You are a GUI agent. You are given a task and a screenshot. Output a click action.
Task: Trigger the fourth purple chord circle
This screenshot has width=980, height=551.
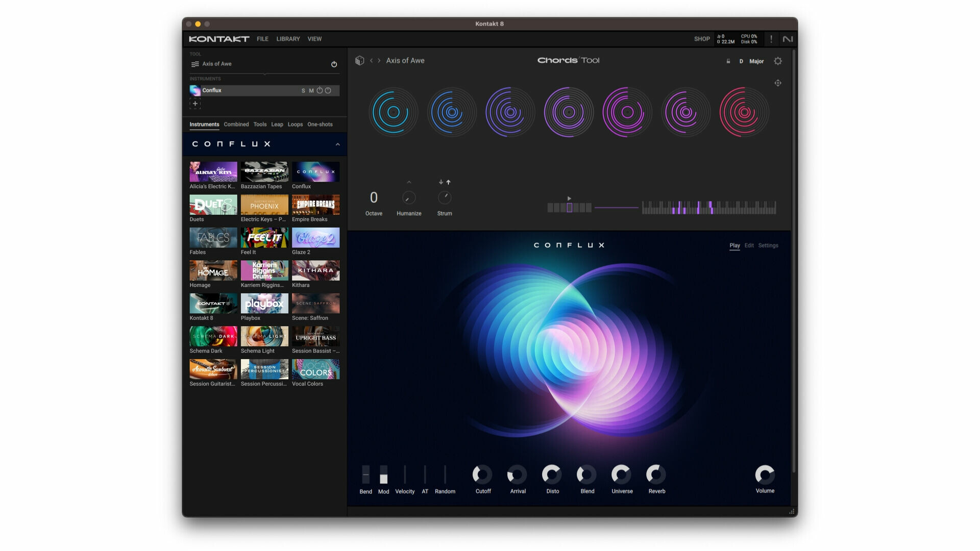[569, 112]
